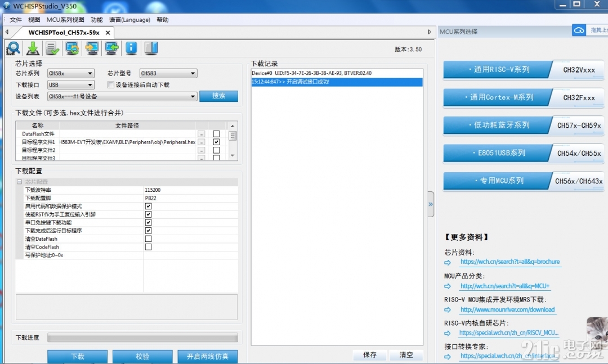
Task: Click the monitor refresh toolbar icon
Action: tap(72, 48)
